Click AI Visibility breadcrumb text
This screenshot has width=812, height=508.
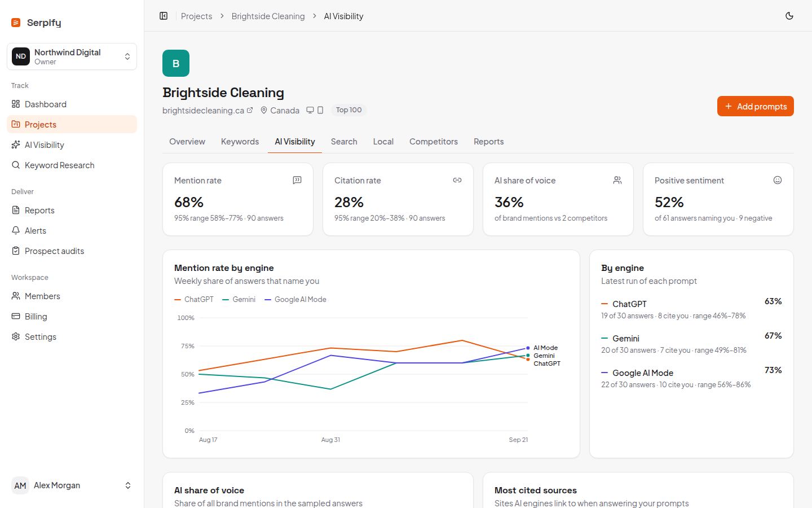[x=343, y=16]
